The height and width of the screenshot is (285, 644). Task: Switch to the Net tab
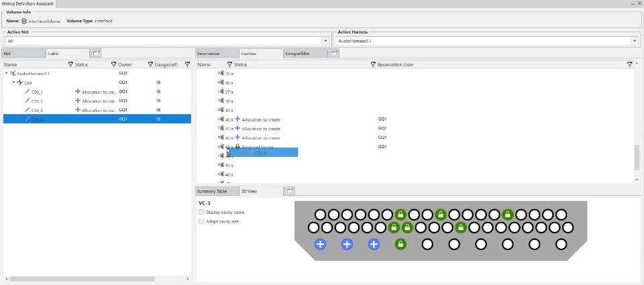coord(24,54)
